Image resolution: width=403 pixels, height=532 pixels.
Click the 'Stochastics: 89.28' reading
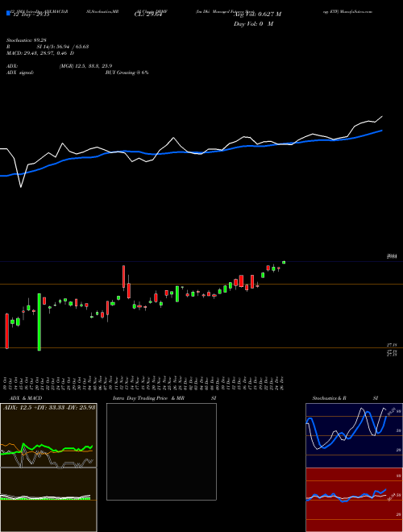26,40
